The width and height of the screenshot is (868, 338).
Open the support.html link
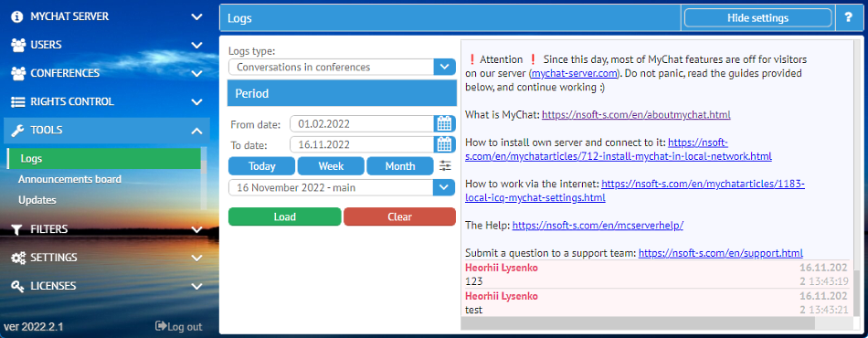pos(720,253)
